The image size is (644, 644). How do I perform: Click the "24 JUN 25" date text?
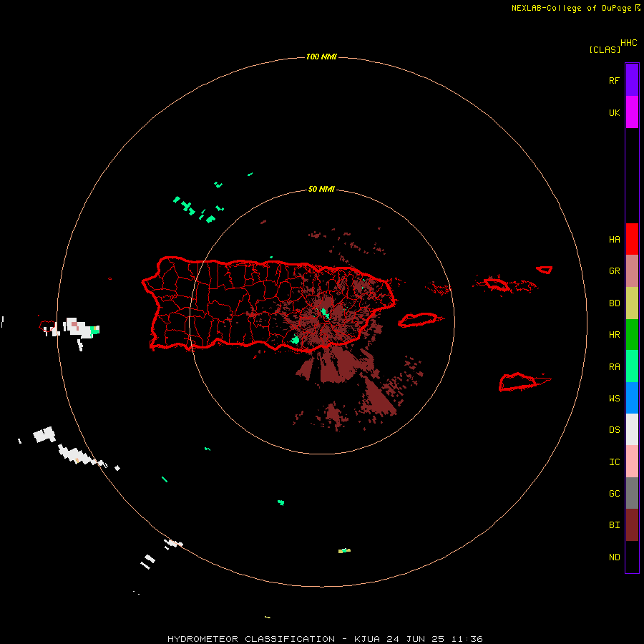click(x=416, y=639)
